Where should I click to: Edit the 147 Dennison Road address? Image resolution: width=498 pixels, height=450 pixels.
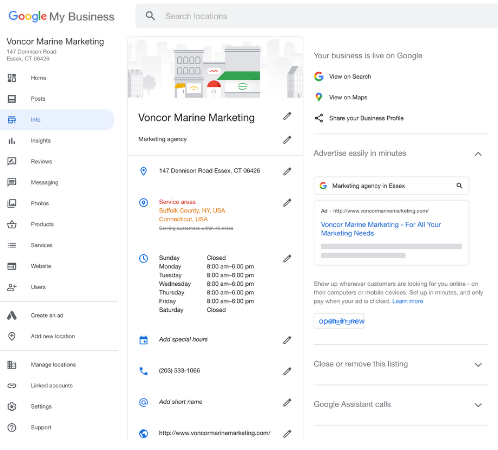287,171
